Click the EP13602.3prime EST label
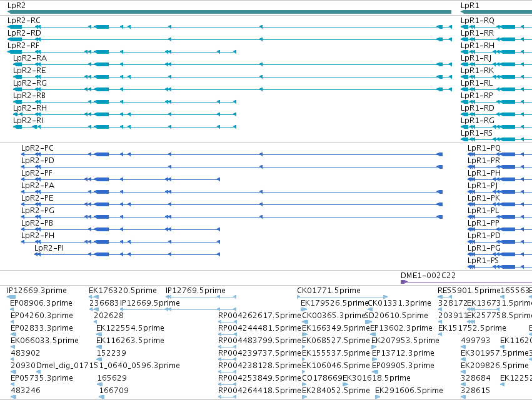The height and width of the screenshot is (400, 532). click(401, 328)
